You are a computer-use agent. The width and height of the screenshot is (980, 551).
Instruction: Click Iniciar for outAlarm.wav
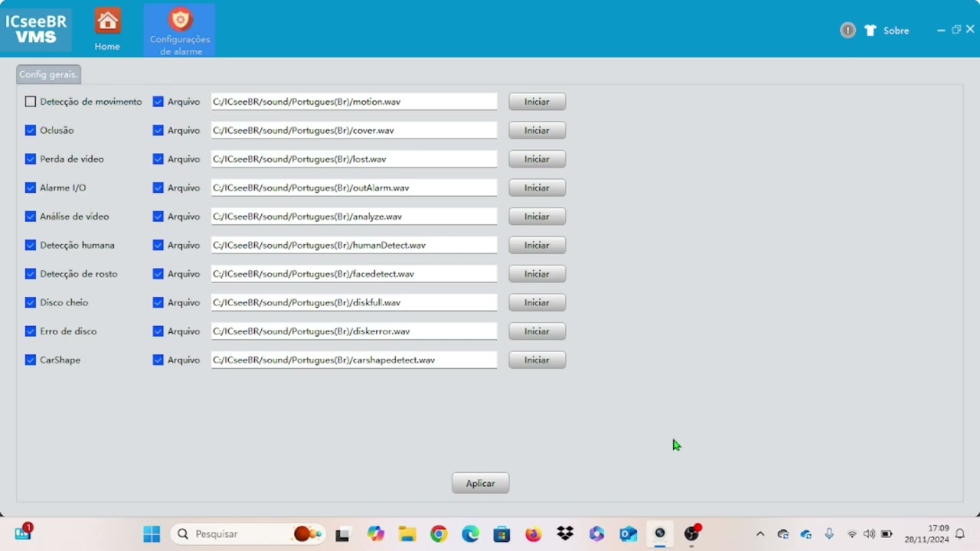(x=537, y=187)
